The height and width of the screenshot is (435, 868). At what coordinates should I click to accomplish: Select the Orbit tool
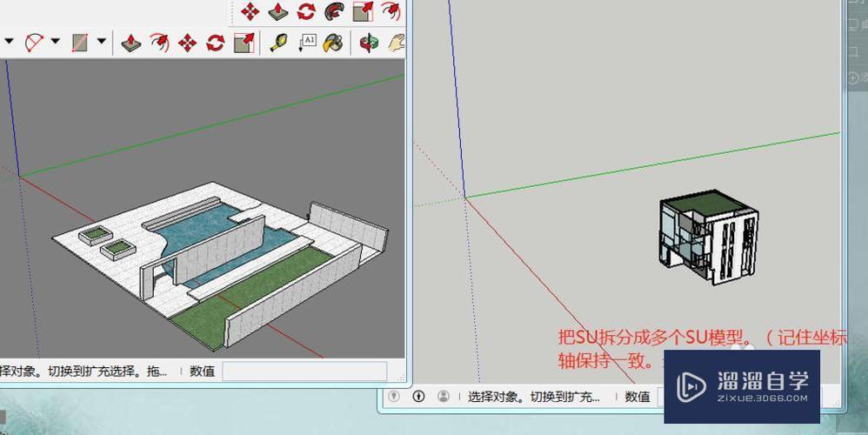(x=370, y=42)
